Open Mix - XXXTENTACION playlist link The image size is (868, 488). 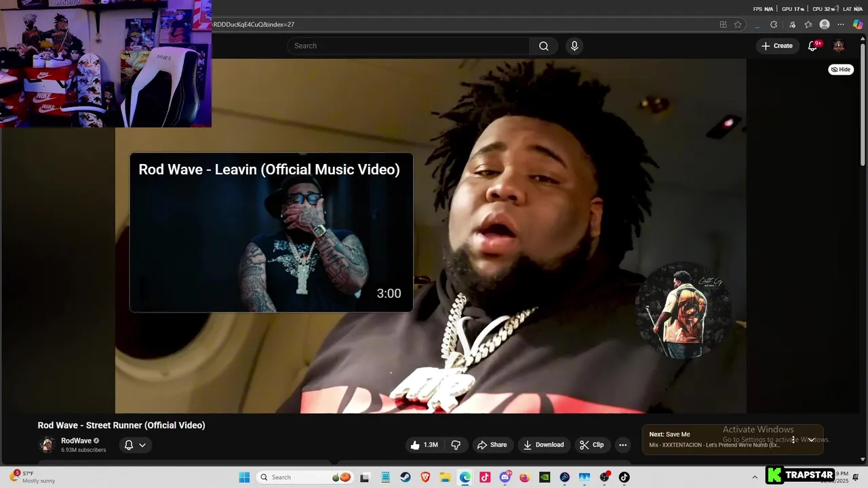715,445
